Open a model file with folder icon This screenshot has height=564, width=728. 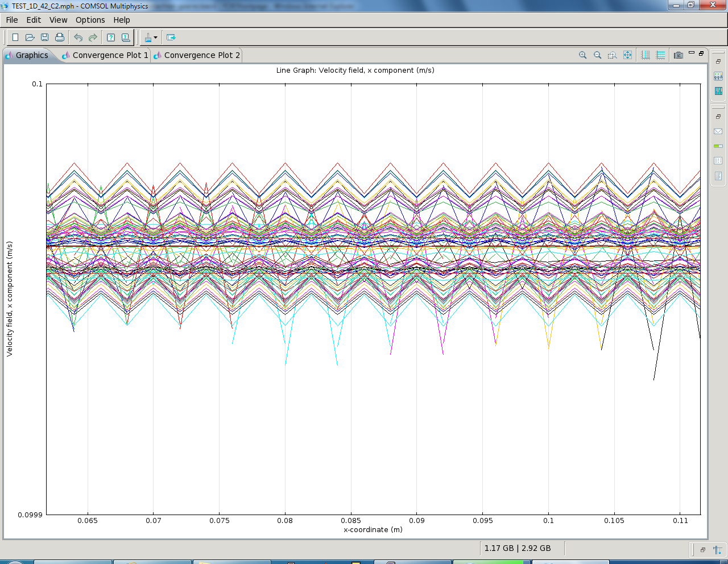pyautogui.click(x=30, y=38)
